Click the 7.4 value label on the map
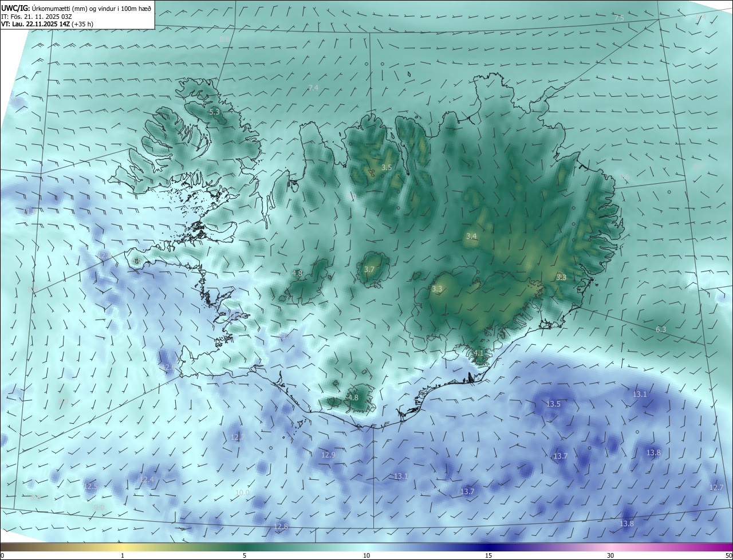The image size is (733, 560). 313,88
